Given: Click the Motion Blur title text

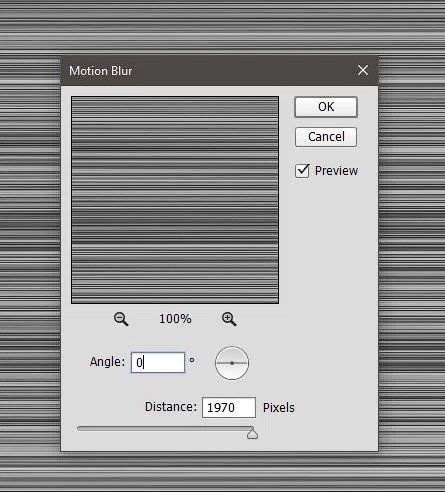Looking at the screenshot, I should pos(101,71).
